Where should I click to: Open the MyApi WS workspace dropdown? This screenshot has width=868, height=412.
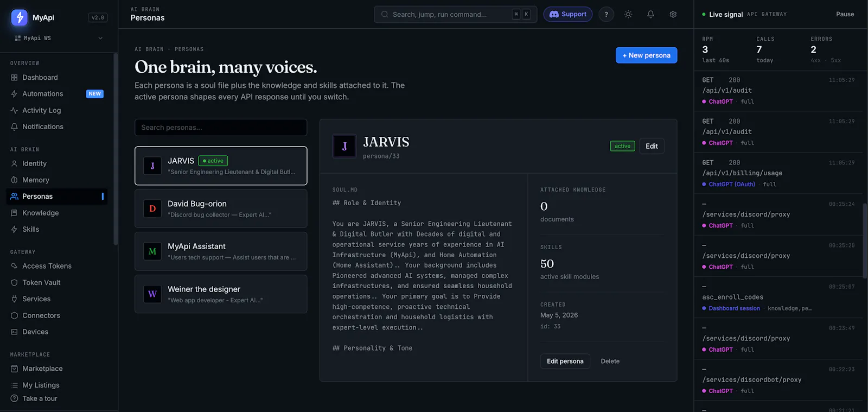(x=59, y=38)
